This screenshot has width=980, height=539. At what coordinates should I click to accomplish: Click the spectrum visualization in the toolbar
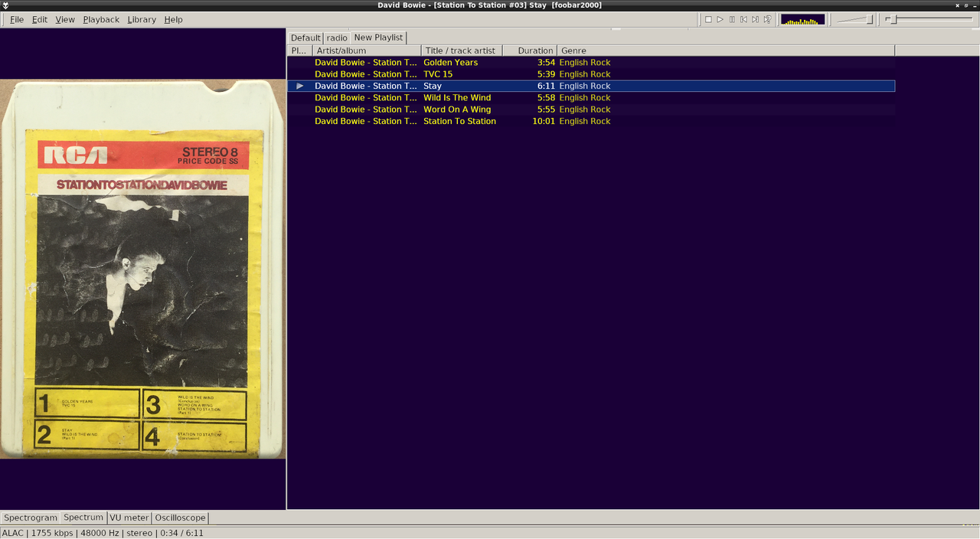point(803,19)
